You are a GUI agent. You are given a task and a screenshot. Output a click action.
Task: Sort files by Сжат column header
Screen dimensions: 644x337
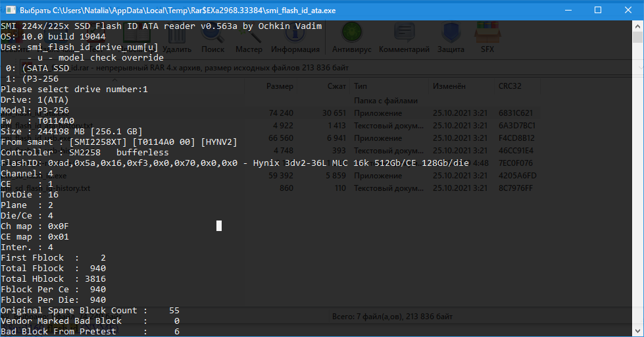(336, 86)
